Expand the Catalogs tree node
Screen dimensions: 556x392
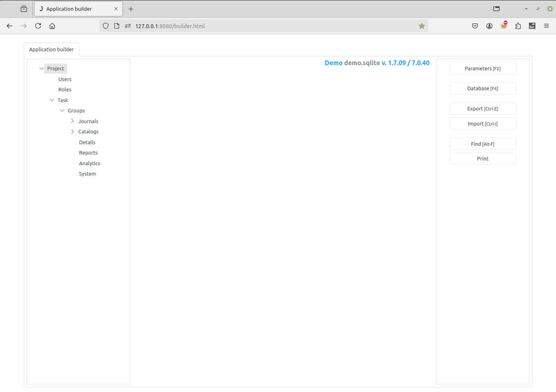point(72,131)
